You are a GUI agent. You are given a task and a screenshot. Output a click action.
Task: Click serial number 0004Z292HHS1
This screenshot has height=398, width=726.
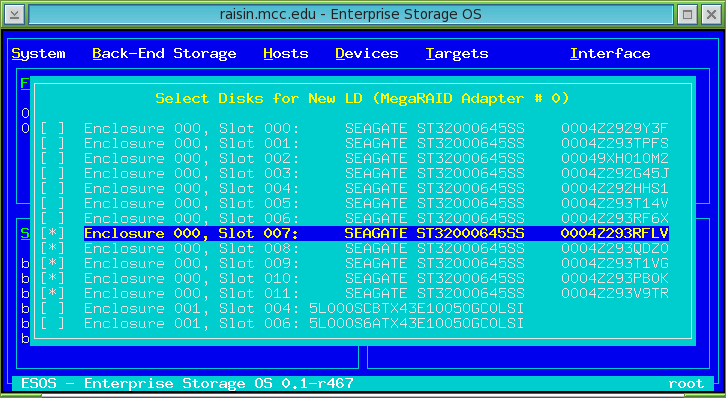[615, 188]
